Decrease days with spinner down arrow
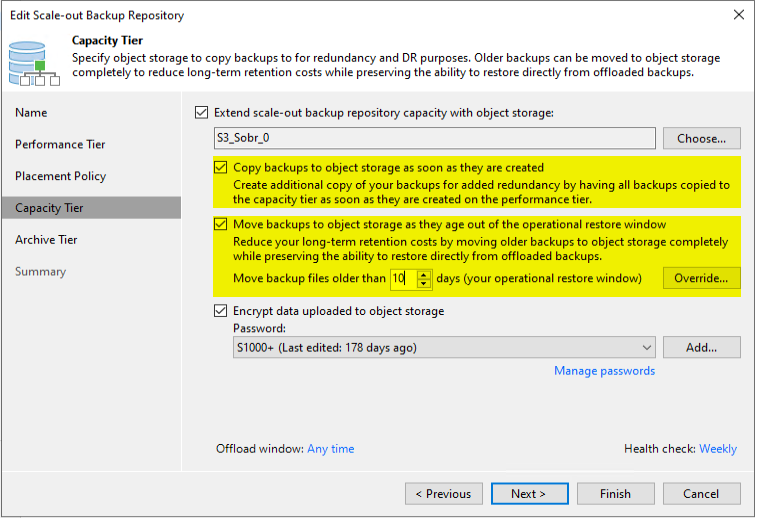 coord(424,283)
